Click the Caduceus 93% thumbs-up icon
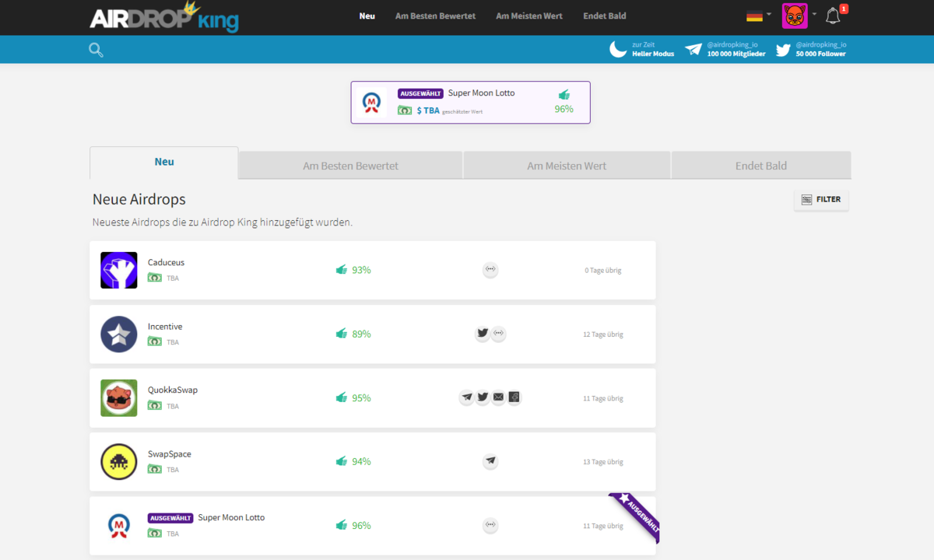The height and width of the screenshot is (560, 934). click(341, 270)
